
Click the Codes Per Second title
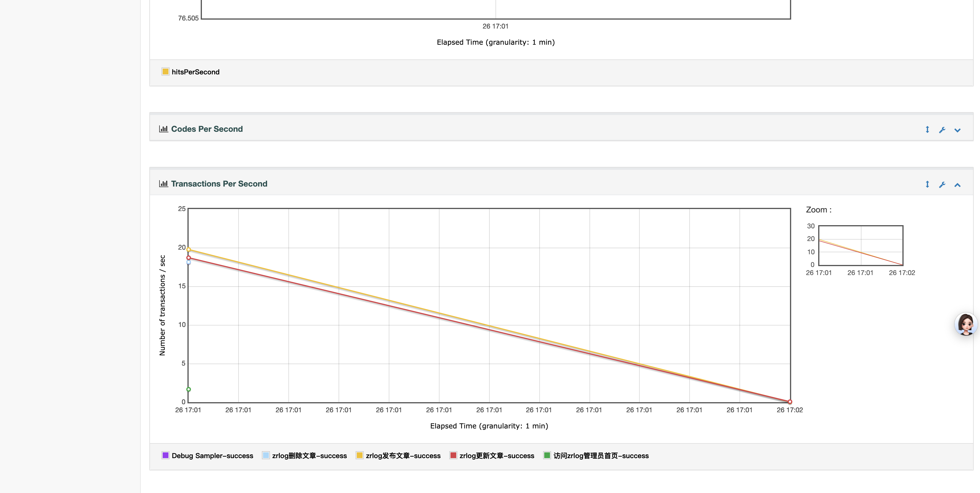tap(206, 129)
